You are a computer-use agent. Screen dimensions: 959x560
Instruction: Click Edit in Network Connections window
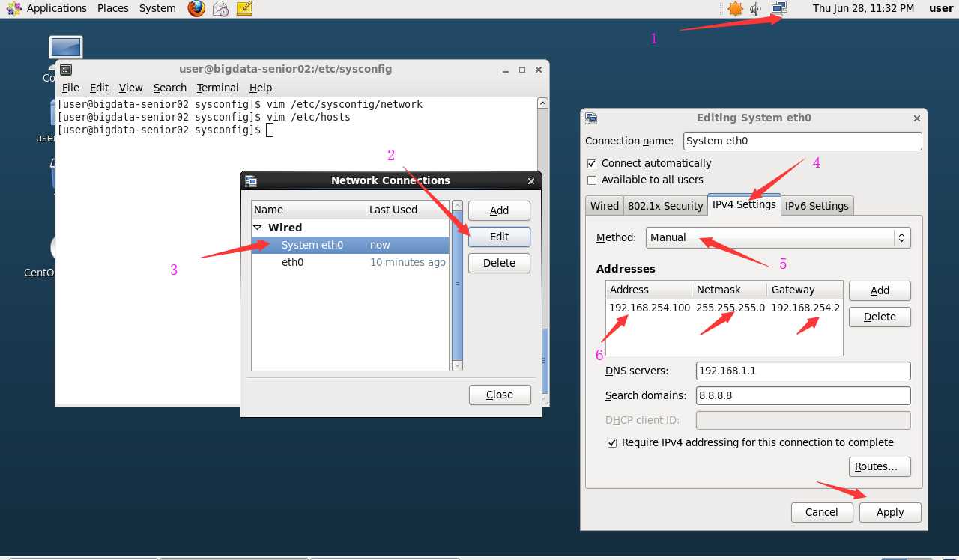pyautogui.click(x=499, y=237)
